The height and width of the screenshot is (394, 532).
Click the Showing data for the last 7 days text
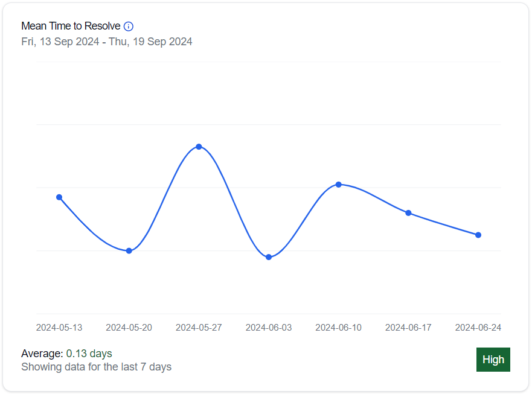pyautogui.click(x=96, y=367)
